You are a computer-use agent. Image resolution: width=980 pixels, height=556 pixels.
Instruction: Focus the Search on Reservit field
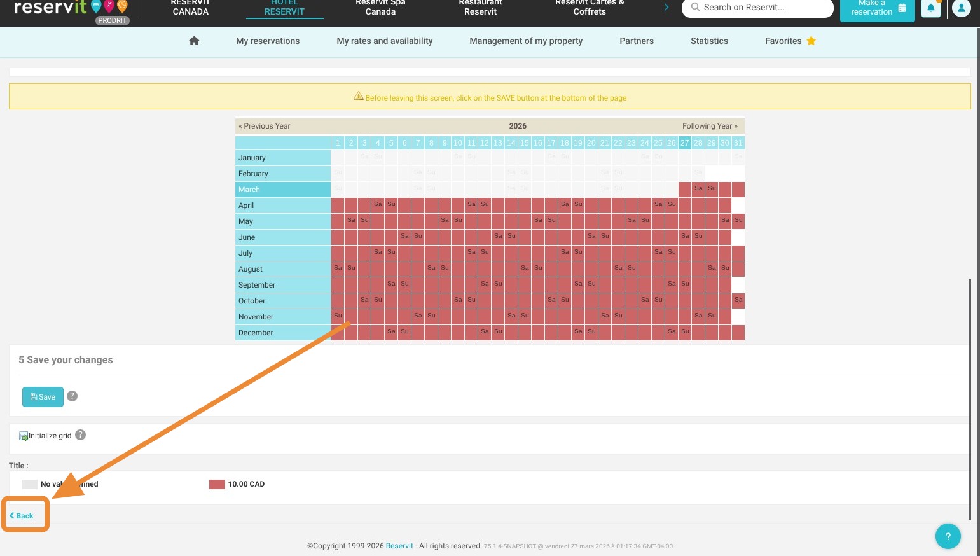(757, 8)
